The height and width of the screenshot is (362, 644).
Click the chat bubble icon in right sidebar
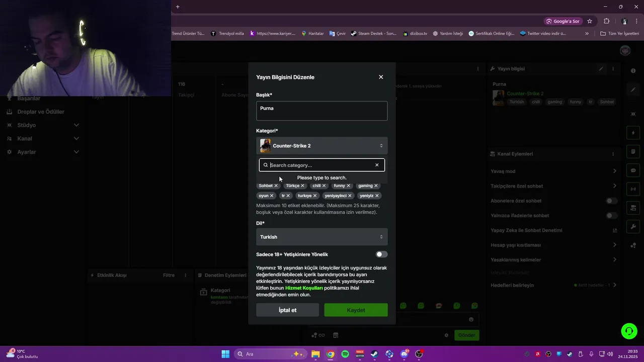click(633, 170)
